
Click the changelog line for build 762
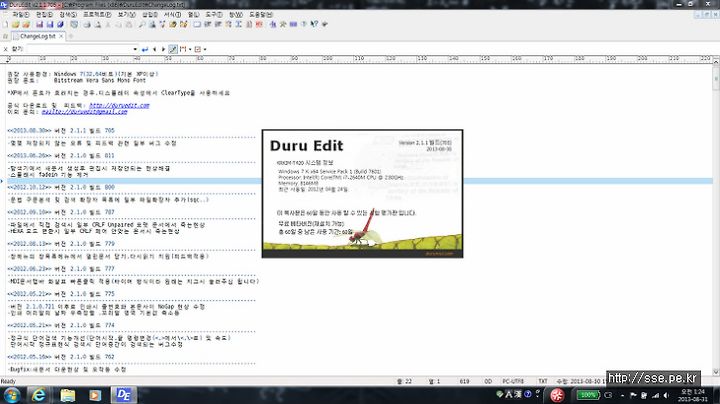(61, 357)
